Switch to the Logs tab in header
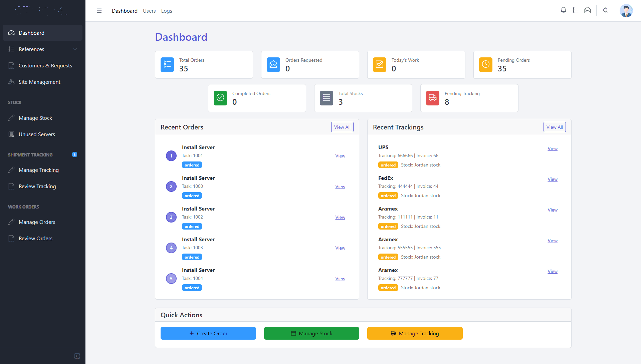641x364 pixels. pyautogui.click(x=167, y=11)
